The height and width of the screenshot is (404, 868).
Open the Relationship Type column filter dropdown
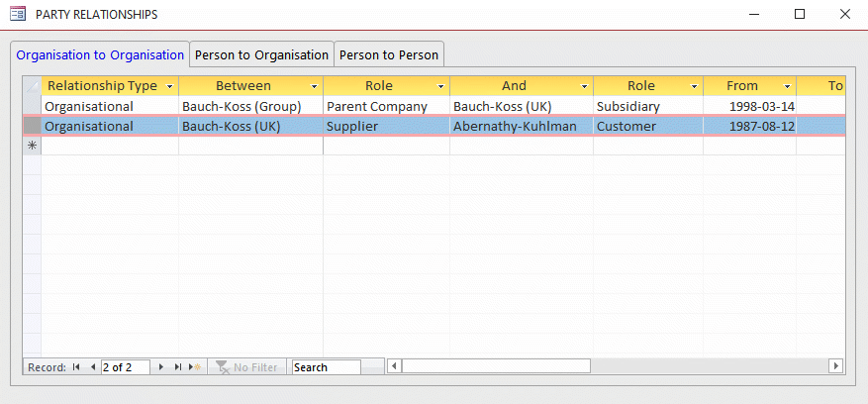pyautogui.click(x=170, y=86)
